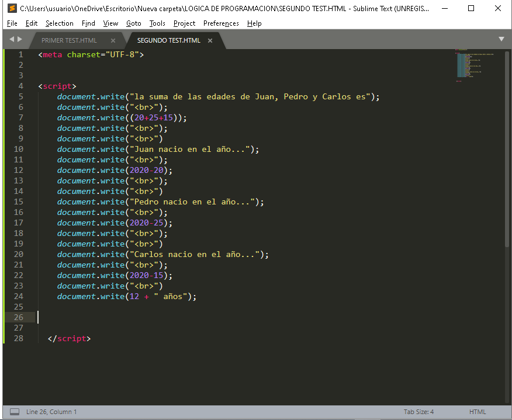Click the "Juan nacio en el año..." string
512x420 pixels.
[x=190, y=149]
